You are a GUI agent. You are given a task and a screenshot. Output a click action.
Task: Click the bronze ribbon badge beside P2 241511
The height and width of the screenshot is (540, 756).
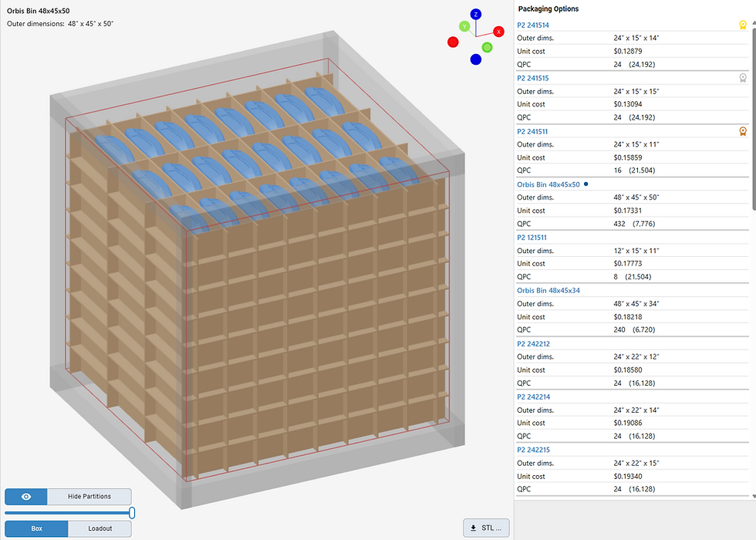coord(743,131)
